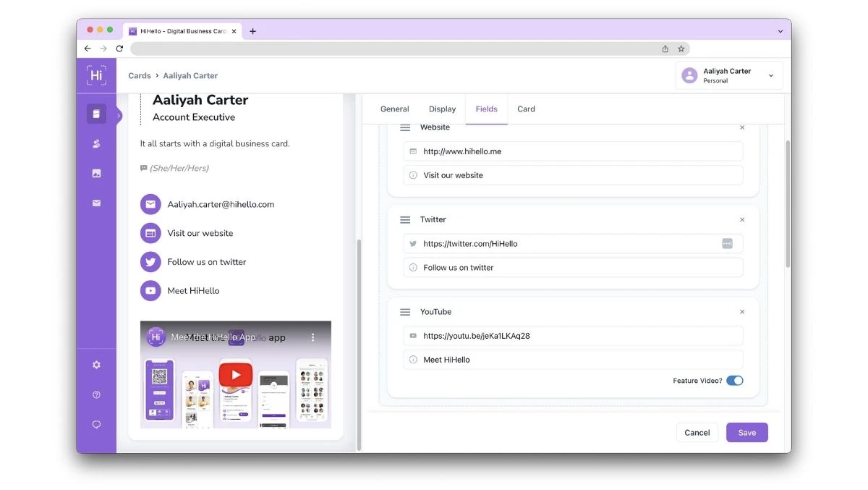Image resolution: width=868 pixels, height=490 pixels.
Task: Play the Meet the HiHello App video
Action: [x=235, y=374]
